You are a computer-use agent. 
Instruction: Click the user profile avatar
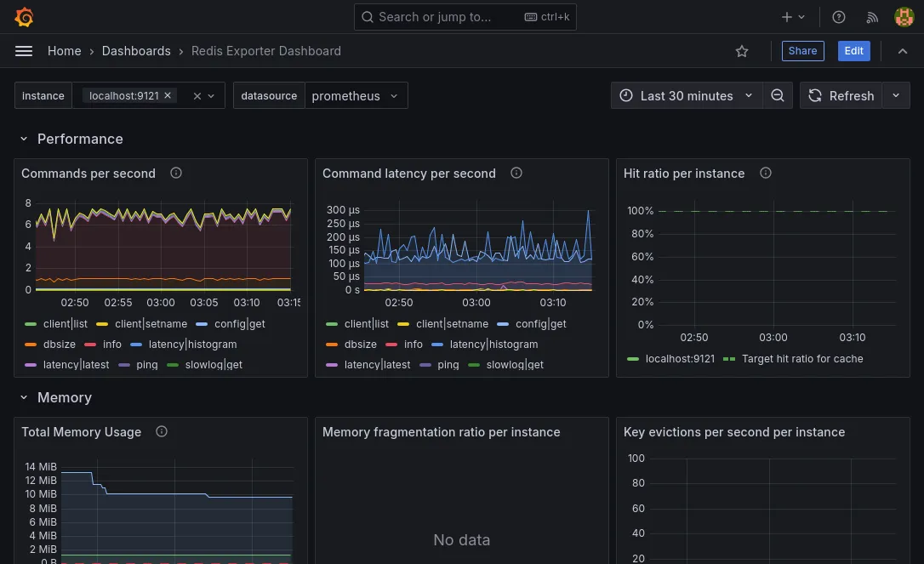[904, 17]
